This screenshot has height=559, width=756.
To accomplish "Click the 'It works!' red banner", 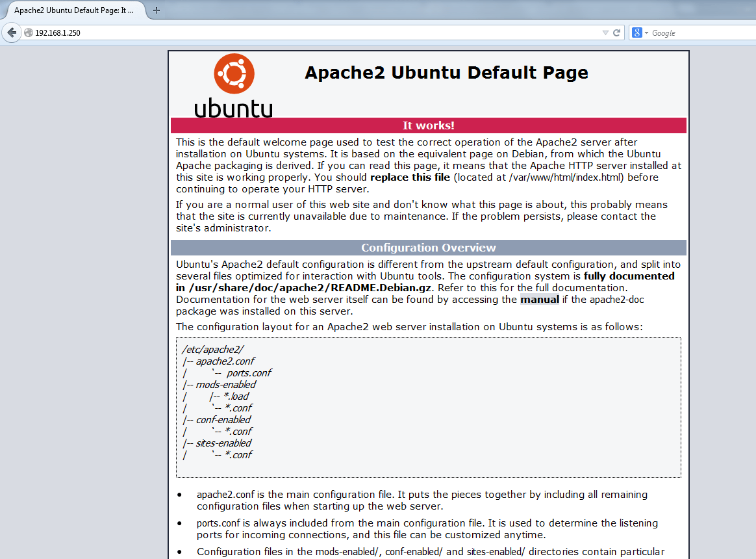I will click(428, 125).
